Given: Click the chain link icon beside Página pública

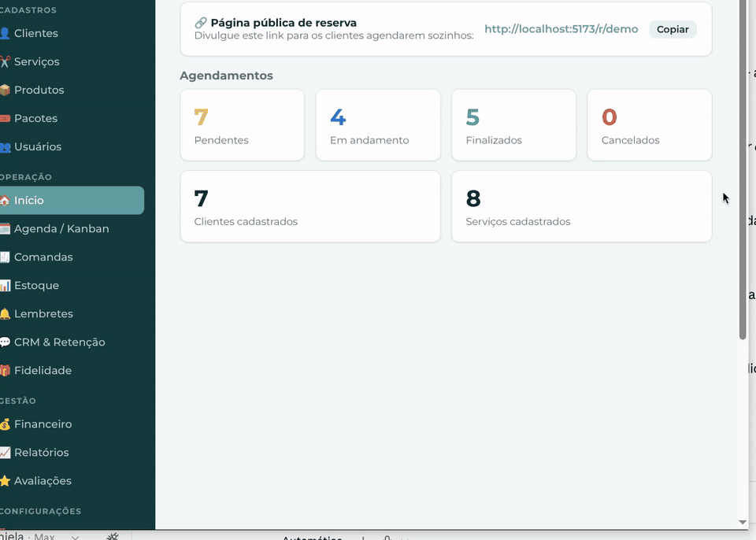Looking at the screenshot, I should tap(201, 23).
